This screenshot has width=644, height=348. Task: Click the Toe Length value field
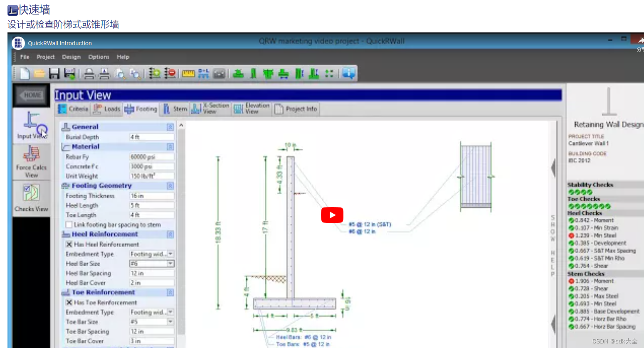tap(152, 215)
